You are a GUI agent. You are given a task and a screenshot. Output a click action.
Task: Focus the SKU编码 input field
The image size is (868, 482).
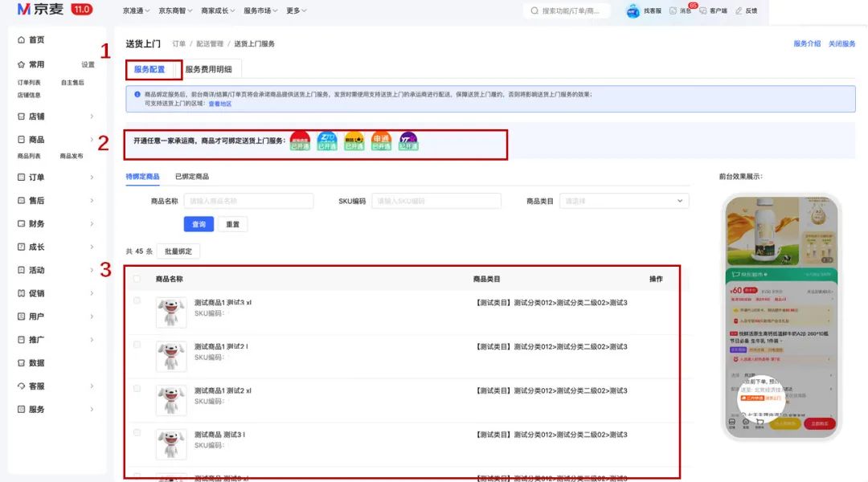click(436, 201)
